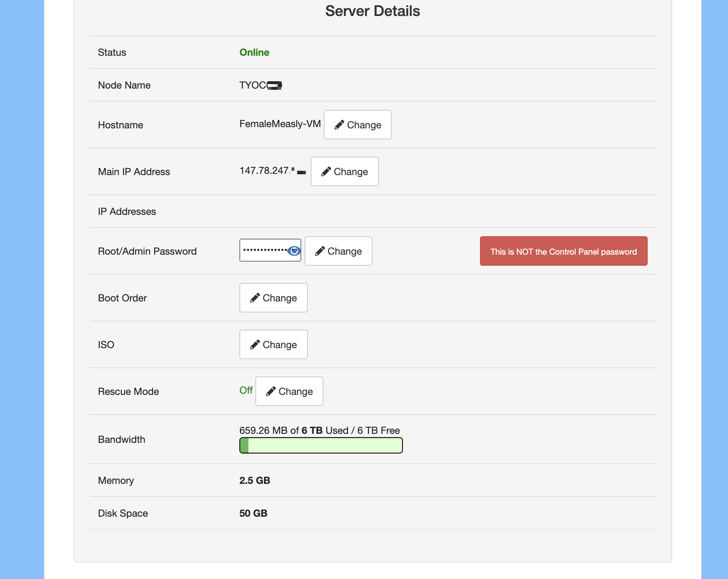Select the 50 GB disk space value
The width and height of the screenshot is (728, 579).
point(253,513)
